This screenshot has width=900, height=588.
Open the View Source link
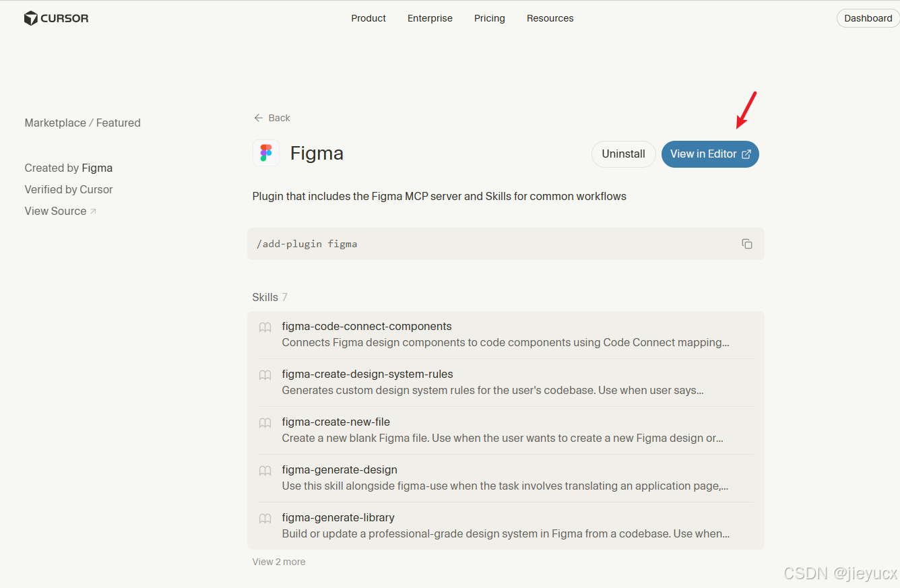61,211
